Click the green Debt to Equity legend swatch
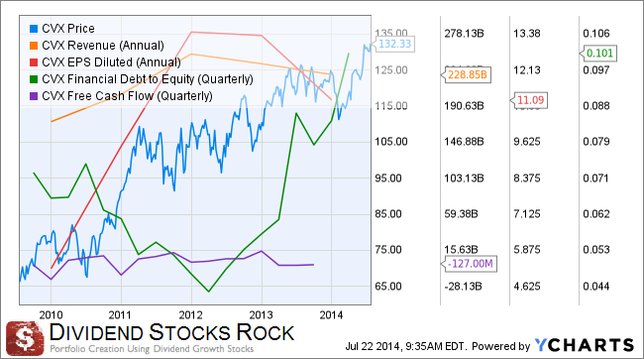This screenshot has width=644, height=359. [34, 79]
